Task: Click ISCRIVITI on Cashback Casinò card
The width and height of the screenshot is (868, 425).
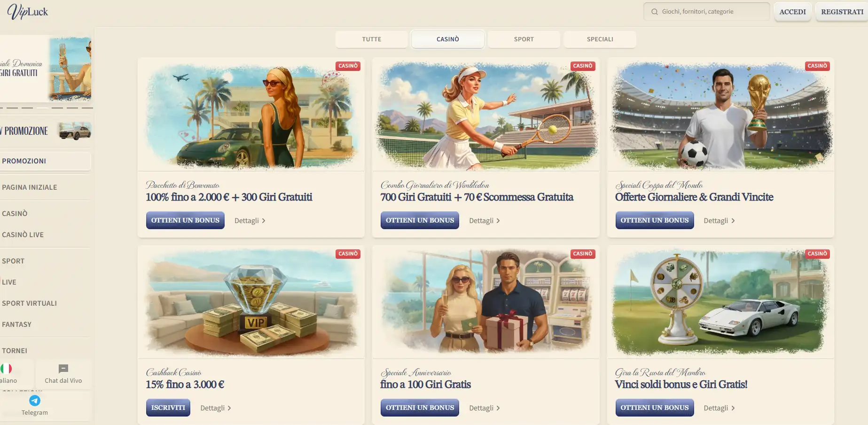Action: pos(168,408)
